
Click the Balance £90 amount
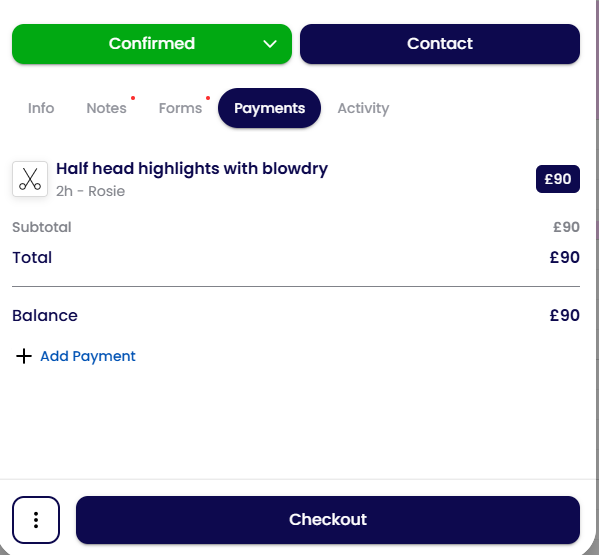click(565, 315)
